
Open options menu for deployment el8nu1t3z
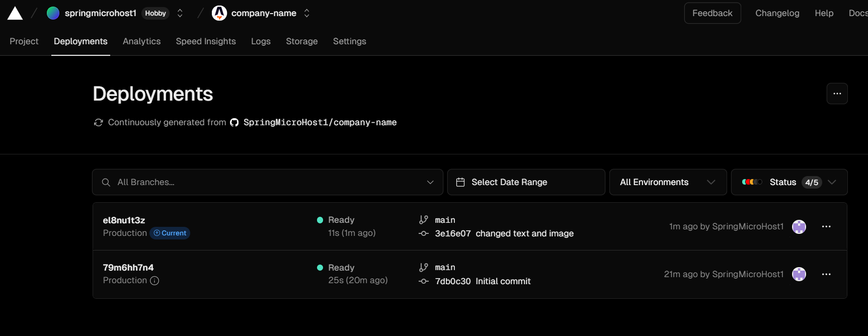click(826, 227)
